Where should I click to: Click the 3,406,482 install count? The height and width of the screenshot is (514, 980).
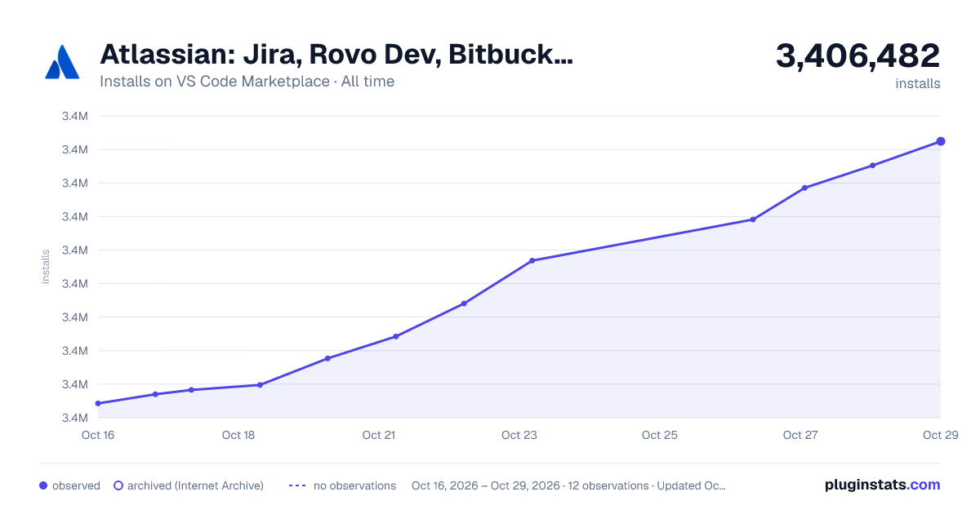857,56
